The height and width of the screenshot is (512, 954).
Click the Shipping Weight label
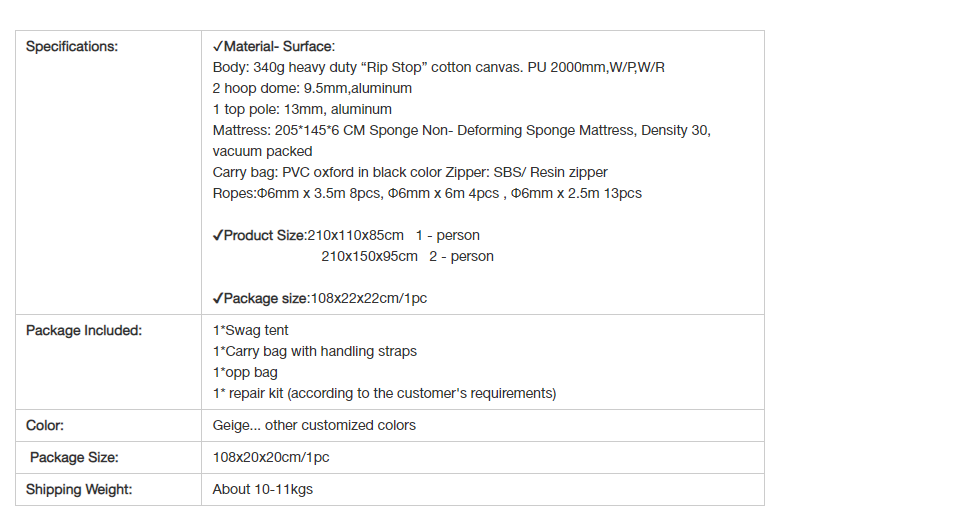(x=79, y=490)
